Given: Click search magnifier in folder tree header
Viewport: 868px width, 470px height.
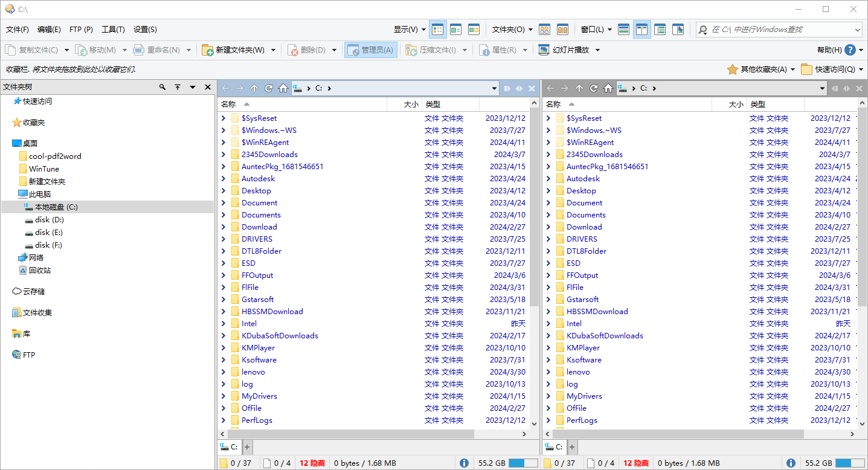Looking at the screenshot, I should [x=162, y=87].
